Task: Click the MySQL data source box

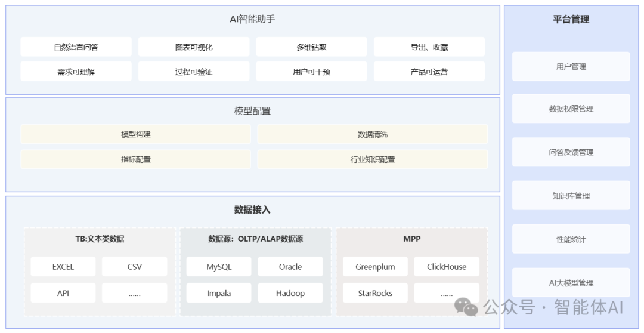Action: tap(219, 267)
